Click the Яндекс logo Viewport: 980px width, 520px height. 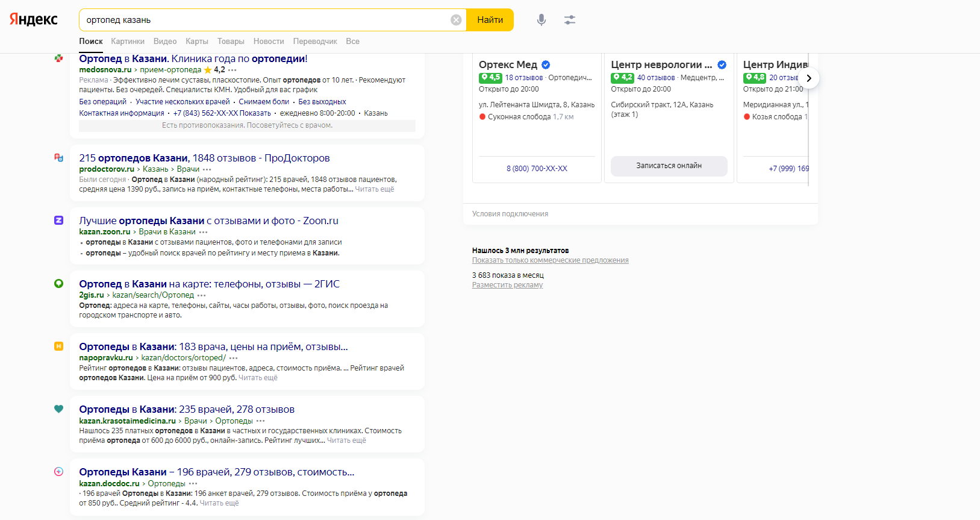point(34,19)
